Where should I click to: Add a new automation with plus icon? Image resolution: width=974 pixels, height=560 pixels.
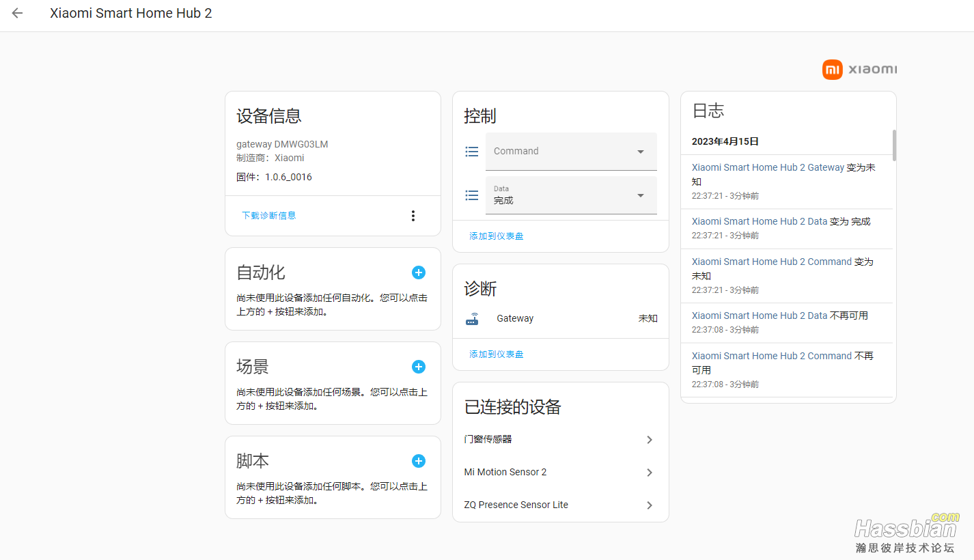click(x=419, y=272)
